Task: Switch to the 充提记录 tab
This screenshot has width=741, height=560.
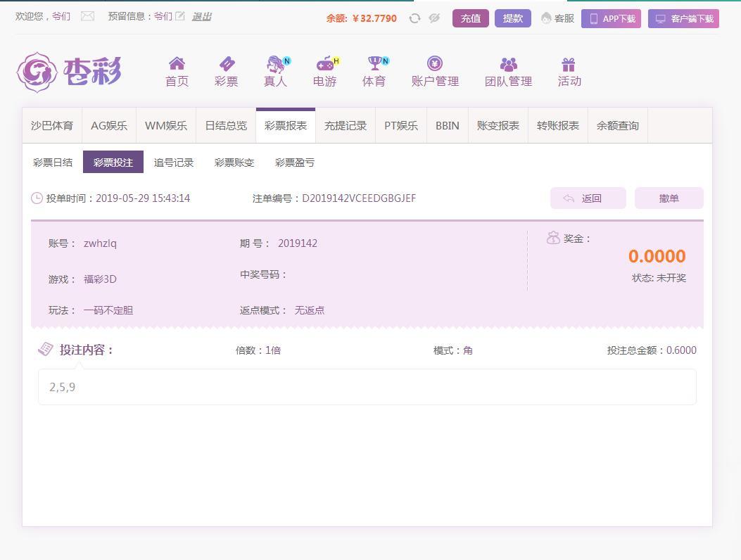Action: click(x=346, y=126)
